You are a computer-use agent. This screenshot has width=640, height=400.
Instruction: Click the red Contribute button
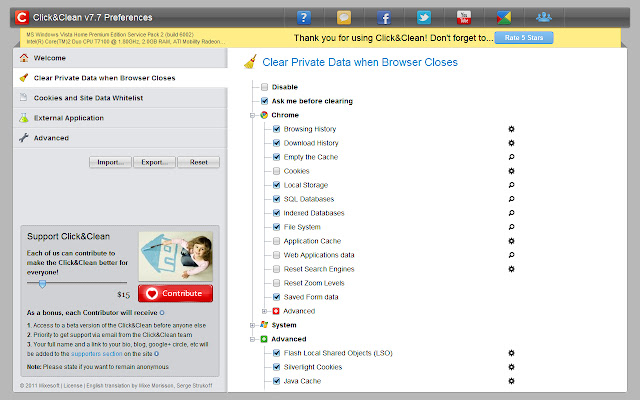click(x=176, y=293)
